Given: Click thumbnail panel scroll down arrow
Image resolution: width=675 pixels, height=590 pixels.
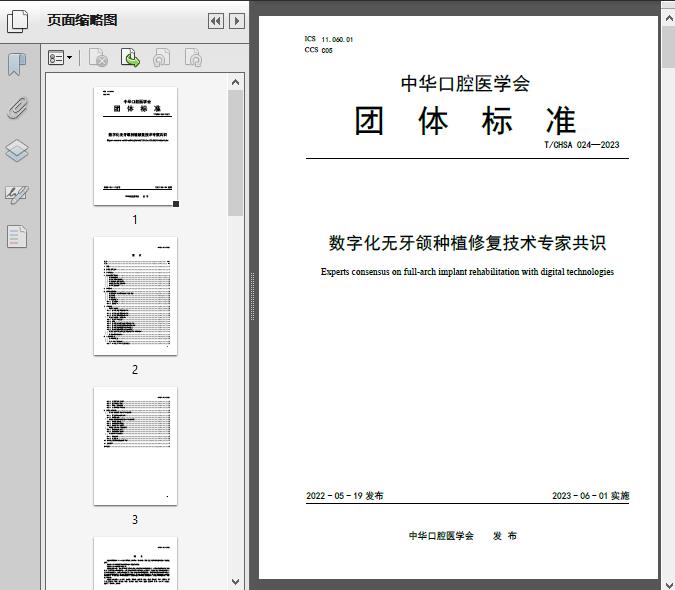Looking at the screenshot, I should [235, 582].
